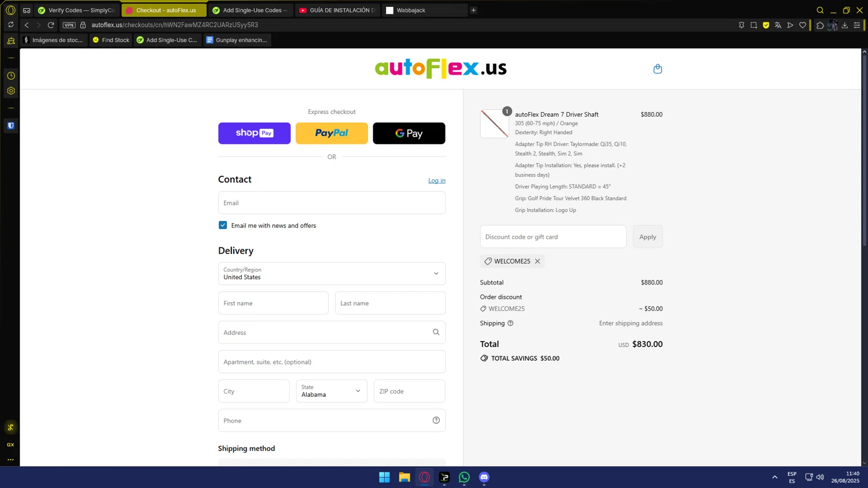Select the Checkout - autoFlex.us tab
Image resolution: width=868 pixels, height=488 pixels.
[164, 10]
